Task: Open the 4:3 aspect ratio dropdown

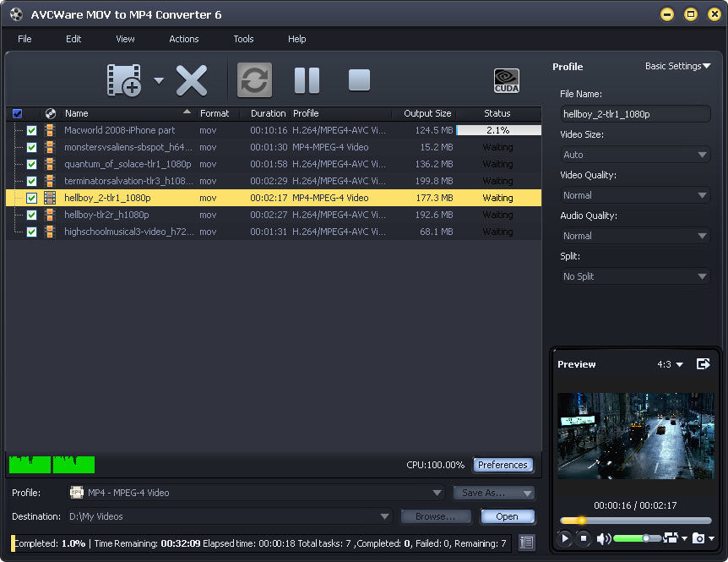Action: [x=670, y=364]
